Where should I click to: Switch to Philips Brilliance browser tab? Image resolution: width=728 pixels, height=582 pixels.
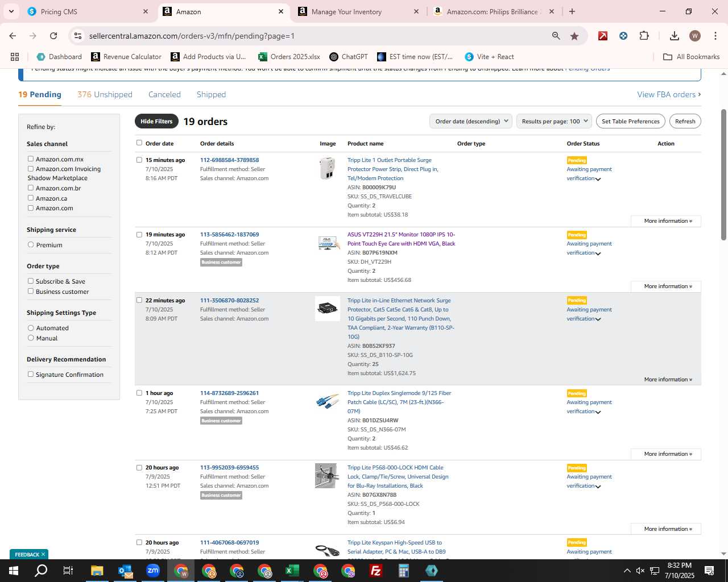click(x=494, y=11)
